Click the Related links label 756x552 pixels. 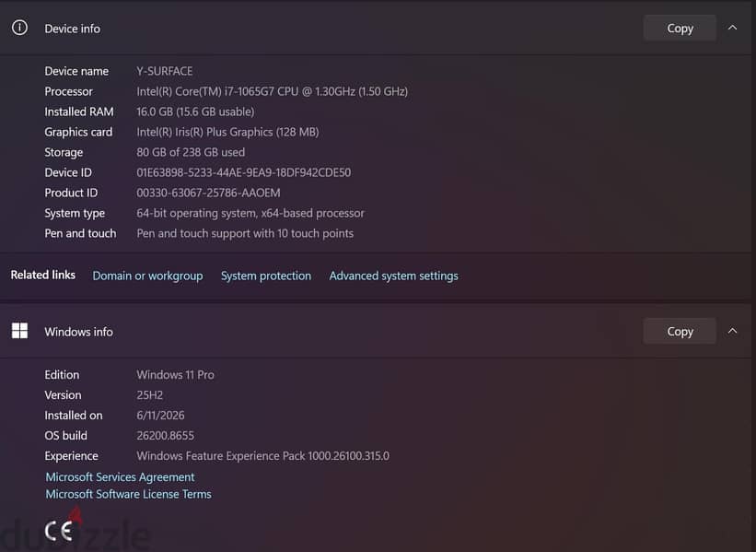coord(43,275)
